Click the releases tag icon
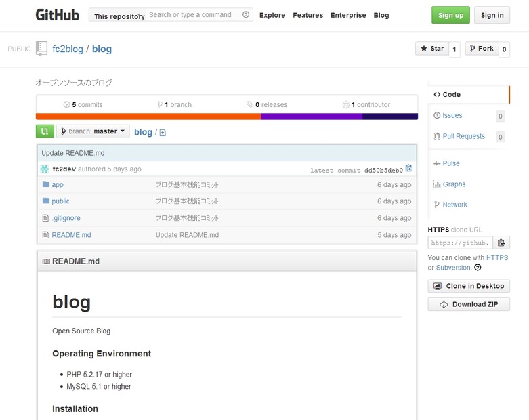This screenshot has height=420, width=529. pyautogui.click(x=250, y=104)
